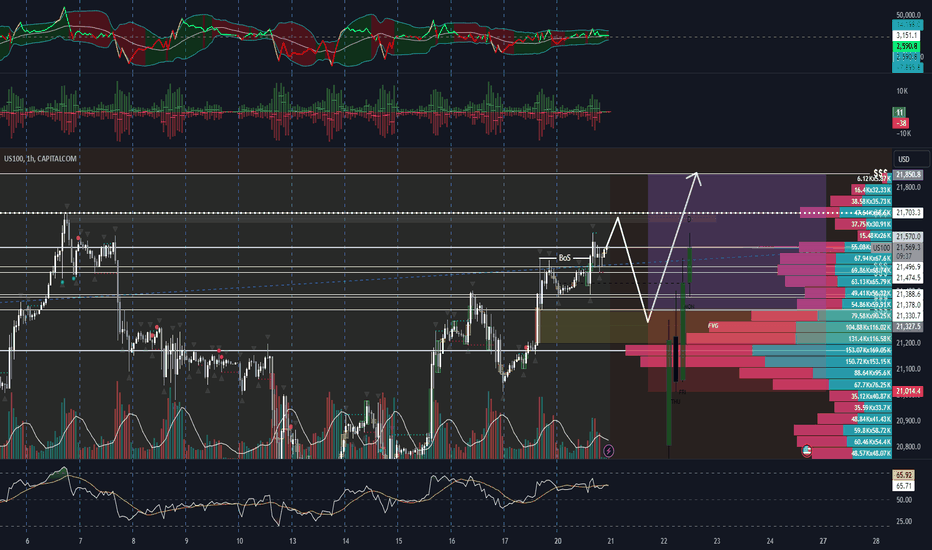The width and height of the screenshot is (932, 550).
Task: Click the green 11 histogram value label
Action: [899, 112]
